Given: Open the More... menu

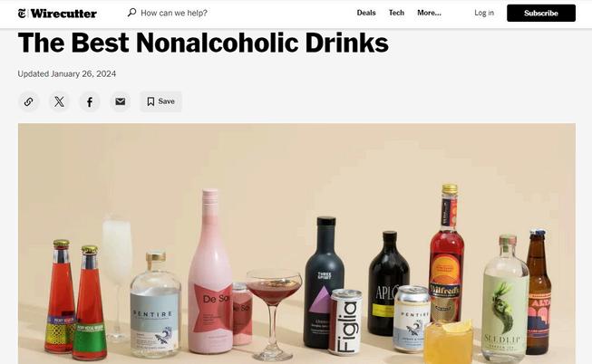Looking at the screenshot, I should 429,13.
